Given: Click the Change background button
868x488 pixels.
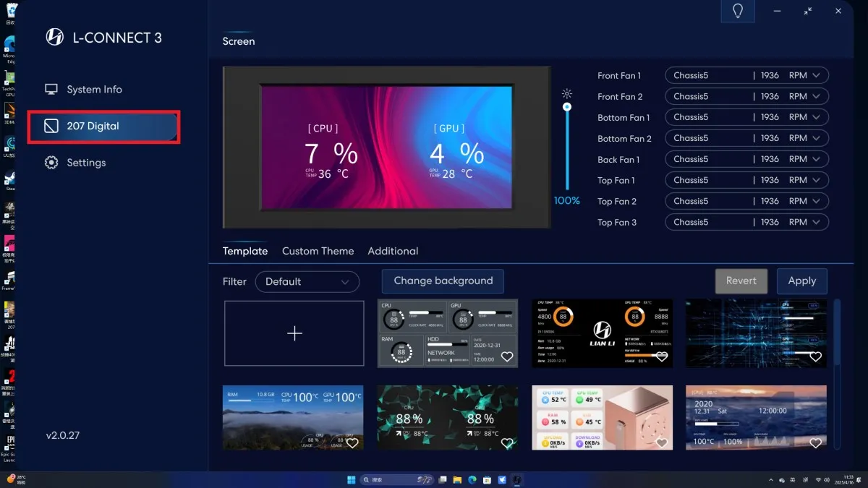Looking at the screenshot, I should coord(443,281).
